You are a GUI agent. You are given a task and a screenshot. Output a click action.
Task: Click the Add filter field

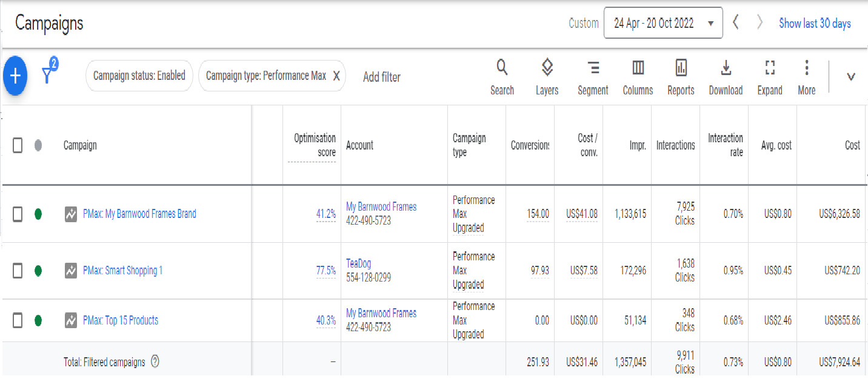381,77
